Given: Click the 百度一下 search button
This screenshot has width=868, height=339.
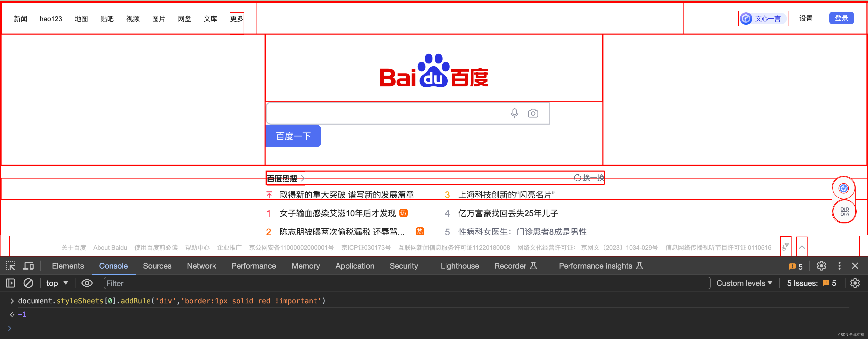Looking at the screenshot, I should [293, 136].
